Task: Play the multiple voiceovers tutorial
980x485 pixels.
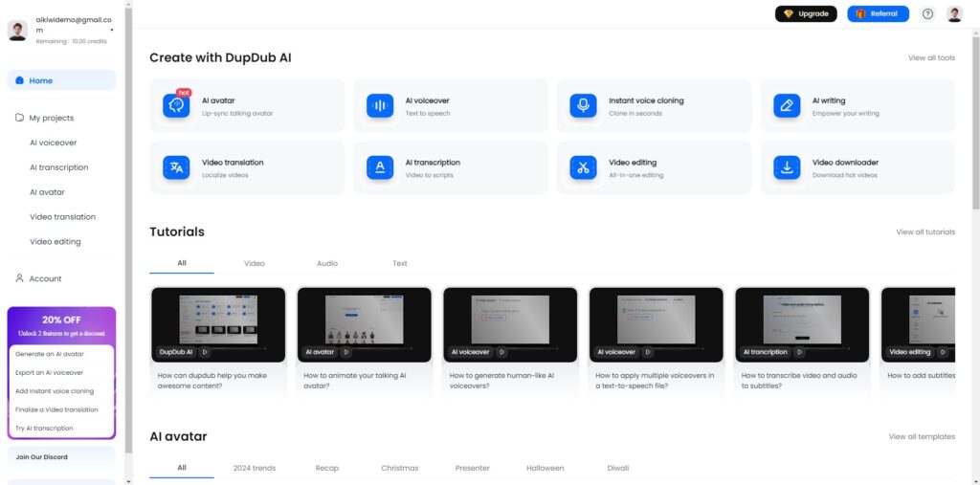Action: tap(648, 352)
